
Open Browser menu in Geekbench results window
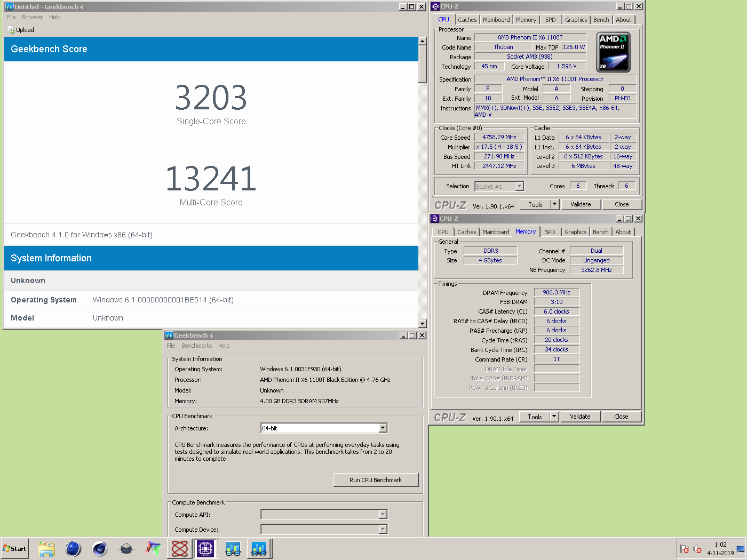tap(32, 17)
